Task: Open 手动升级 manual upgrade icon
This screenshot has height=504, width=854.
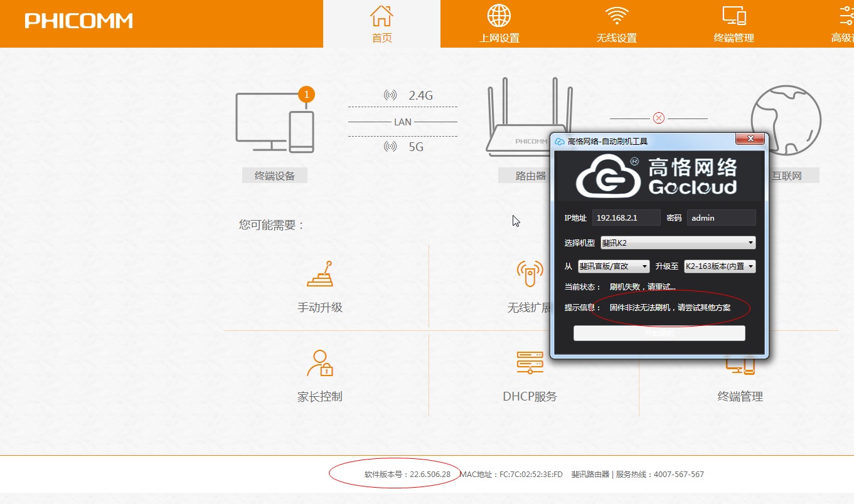Action: [x=320, y=274]
